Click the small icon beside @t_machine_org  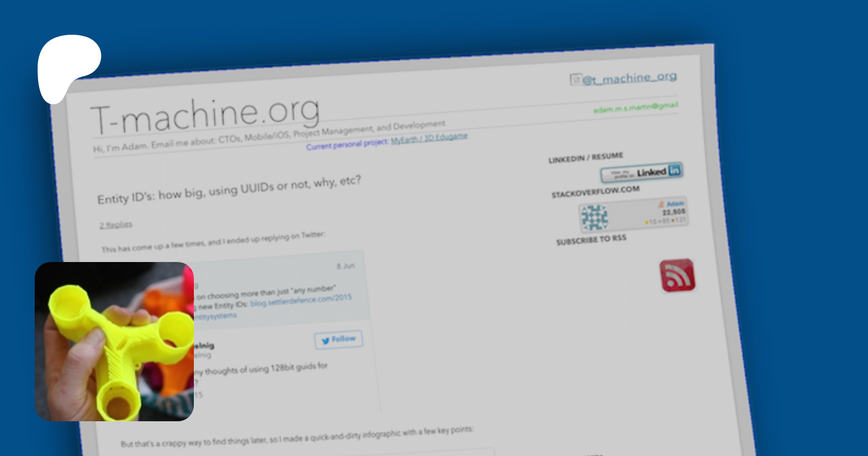575,80
